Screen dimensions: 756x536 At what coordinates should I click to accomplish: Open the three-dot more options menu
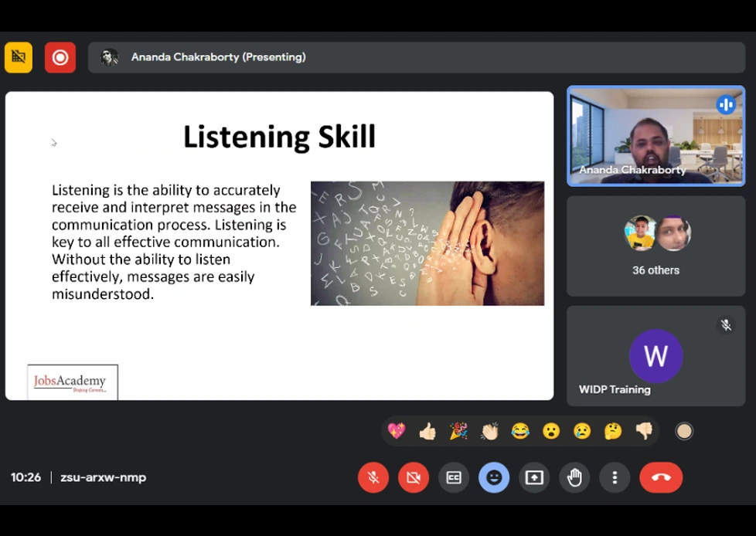click(615, 477)
